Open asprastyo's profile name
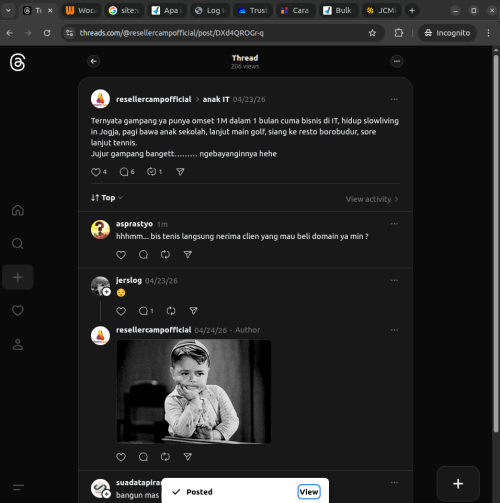500x503 pixels. [134, 224]
